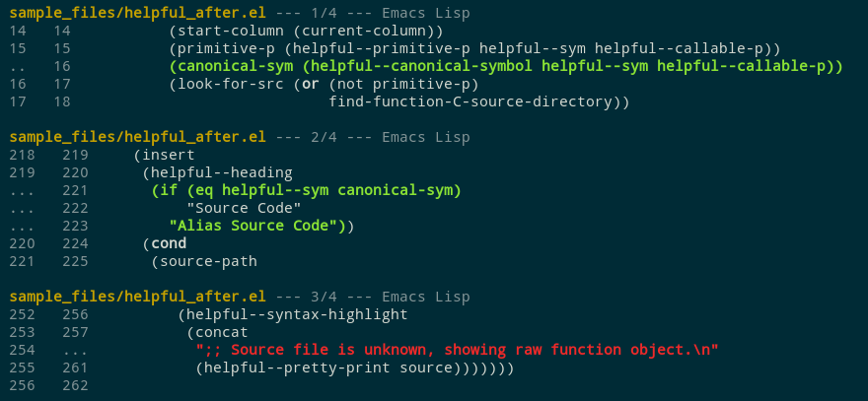
Task: Click find-function-C-source-directory text
Action: (x=478, y=101)
